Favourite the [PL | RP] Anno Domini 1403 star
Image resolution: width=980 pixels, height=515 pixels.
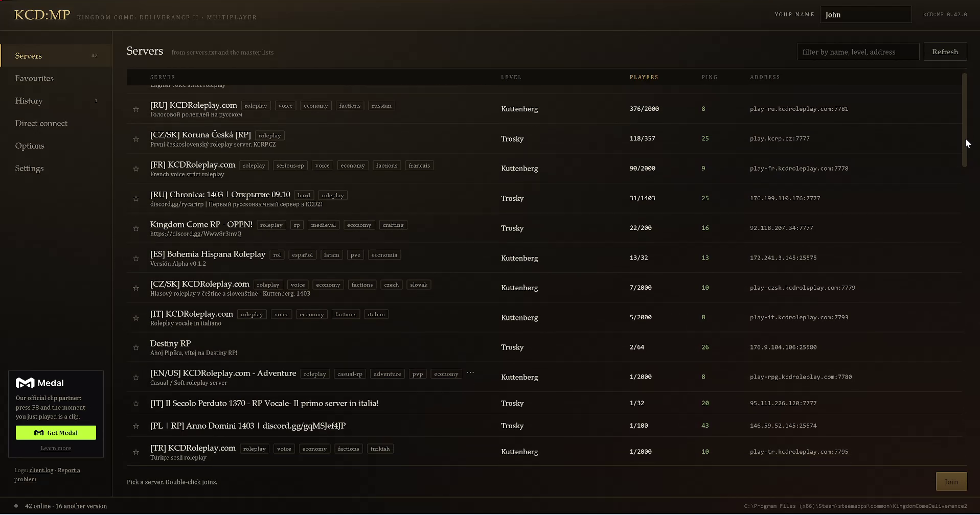(136, 426)
